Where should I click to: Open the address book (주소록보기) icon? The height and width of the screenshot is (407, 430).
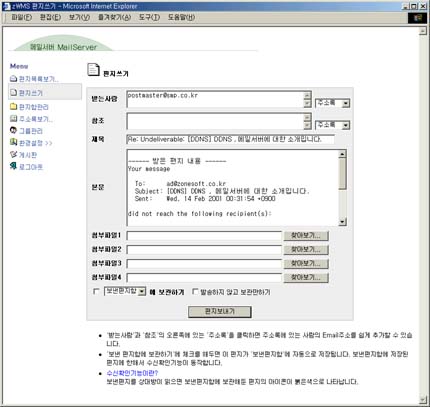[x=13, y=119]
